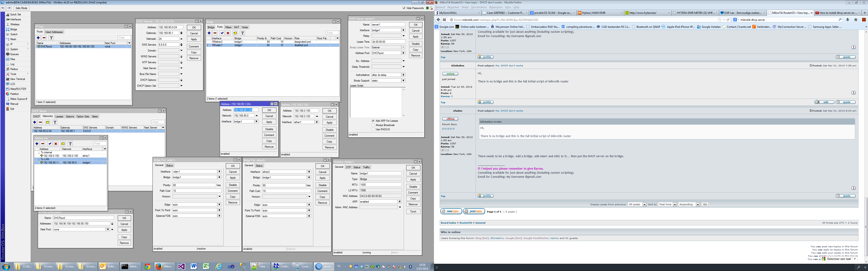The width and height of the screenshot is (868, 271).
Task: Open Switch in the WinBox sidebar
Action: (14, 34)
